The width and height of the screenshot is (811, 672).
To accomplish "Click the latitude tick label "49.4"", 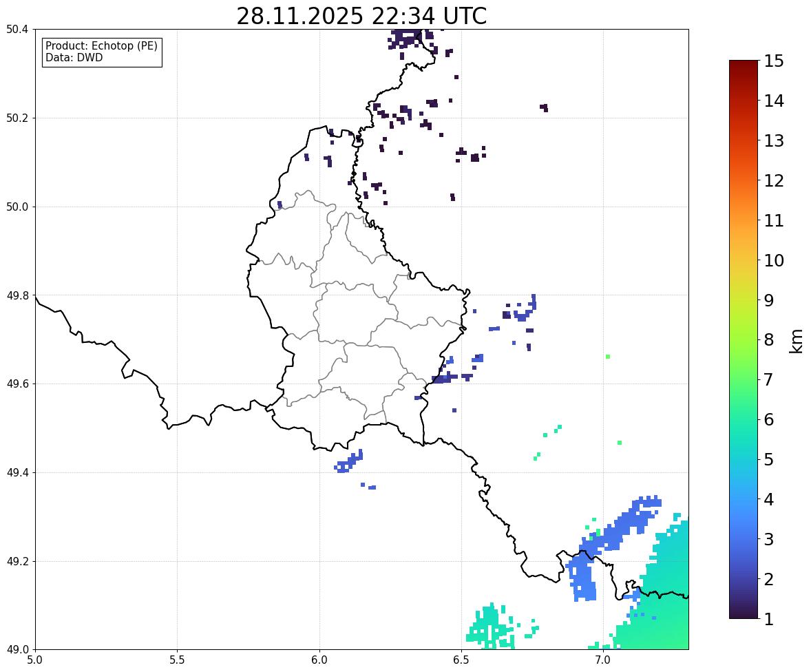I will [17, 473].
